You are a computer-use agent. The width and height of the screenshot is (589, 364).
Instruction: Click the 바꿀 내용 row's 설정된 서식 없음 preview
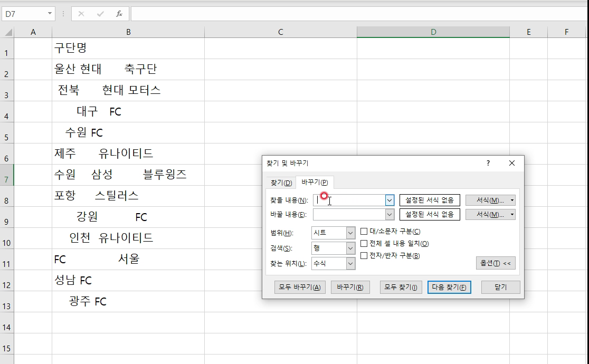(430, 215)
